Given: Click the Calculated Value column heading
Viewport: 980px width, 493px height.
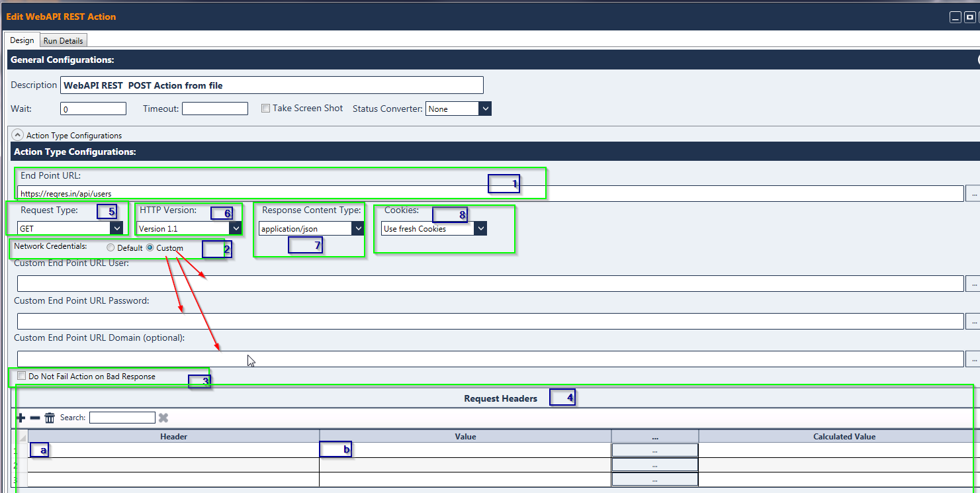Looking at the screenshot, I should [x=844, y=436].
